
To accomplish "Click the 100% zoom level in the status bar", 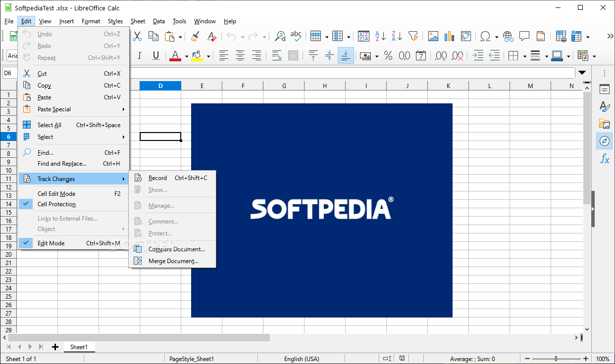I will (603, 359).
